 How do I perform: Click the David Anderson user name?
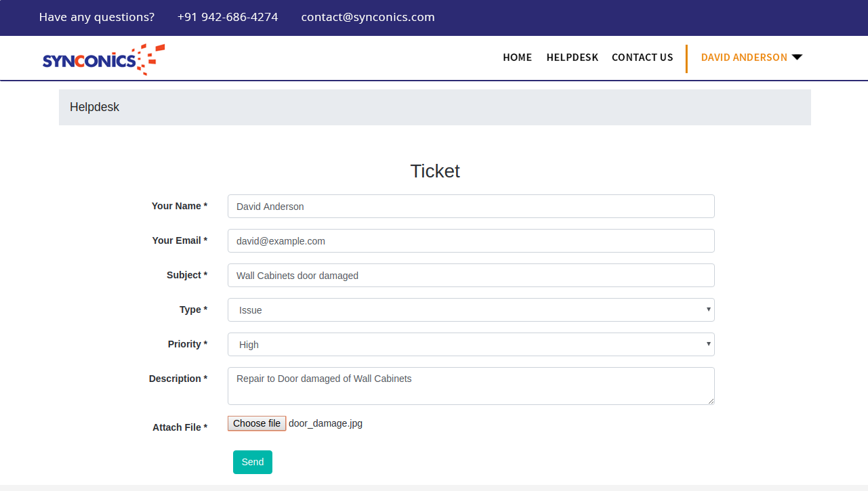[743, 58]
